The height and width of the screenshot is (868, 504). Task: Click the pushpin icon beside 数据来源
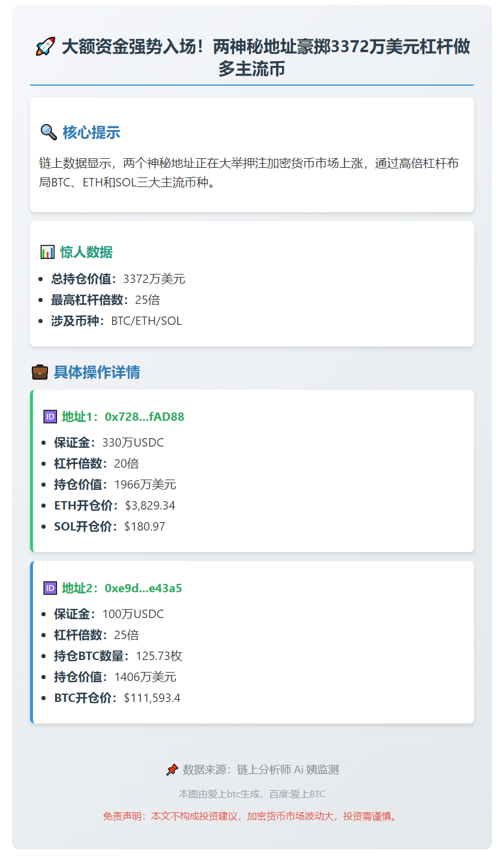point(172,770)
